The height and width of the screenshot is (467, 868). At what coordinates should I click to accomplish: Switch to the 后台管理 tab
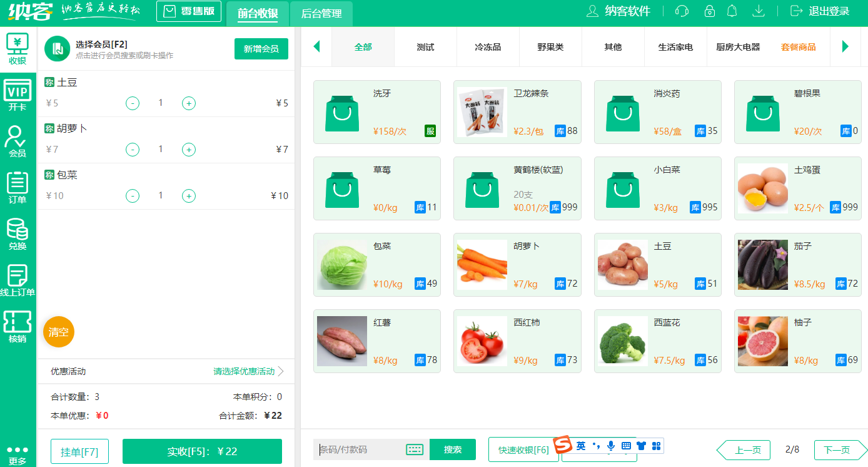click(x=321, y=13)
